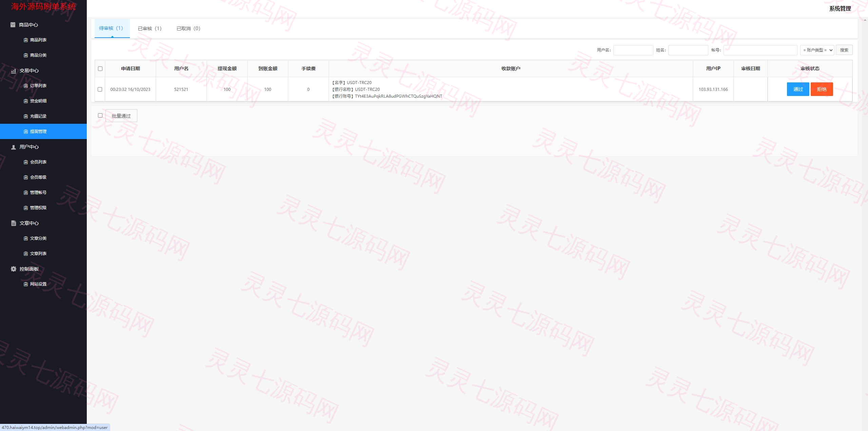
Task: Click the 文章中心 document icon
Action: [14, 223]
